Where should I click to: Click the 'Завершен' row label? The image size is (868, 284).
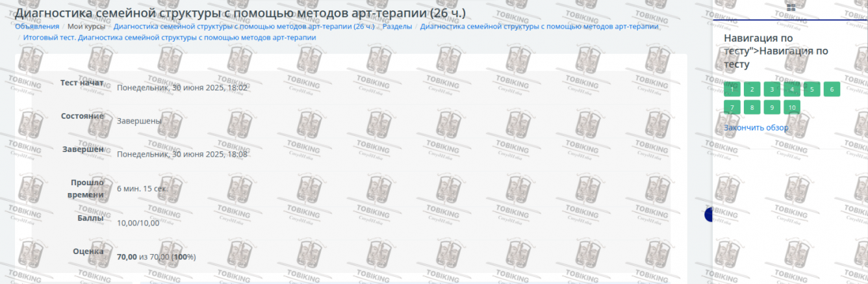pyautogui.click(x=83, y=149)
